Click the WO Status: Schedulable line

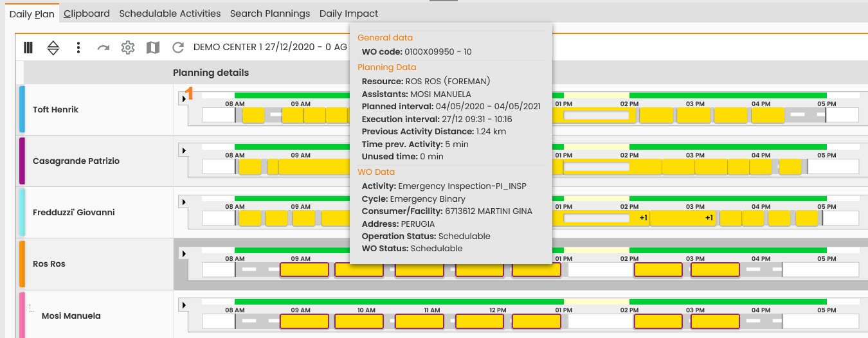pos(412,248)
